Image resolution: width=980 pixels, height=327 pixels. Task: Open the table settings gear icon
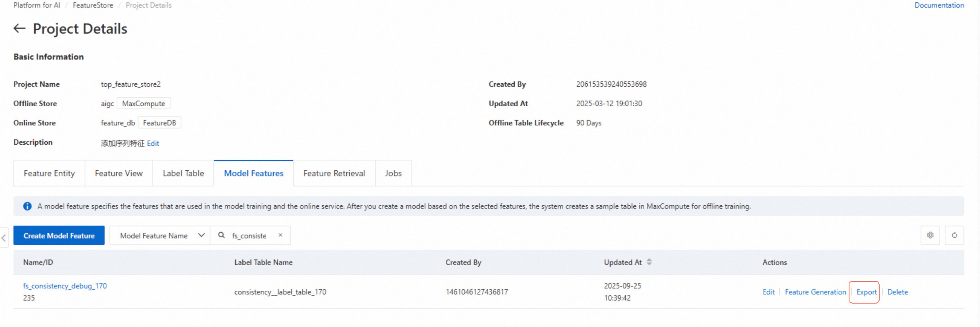tap(930, 235)
